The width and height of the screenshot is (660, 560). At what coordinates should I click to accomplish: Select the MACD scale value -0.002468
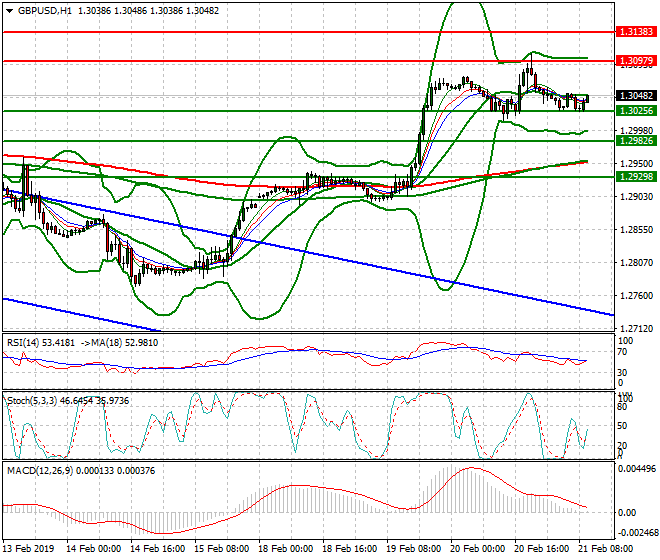[636, 533]
